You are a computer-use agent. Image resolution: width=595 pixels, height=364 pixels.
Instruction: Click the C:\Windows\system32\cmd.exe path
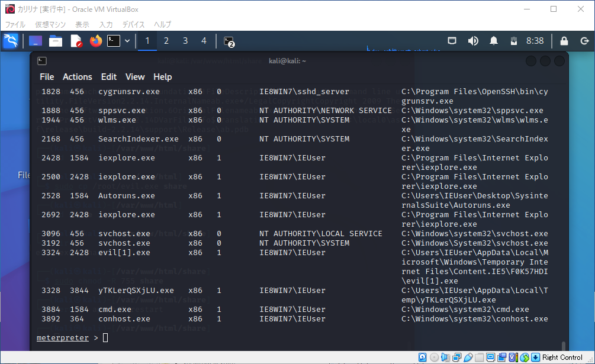coord(465,310)
